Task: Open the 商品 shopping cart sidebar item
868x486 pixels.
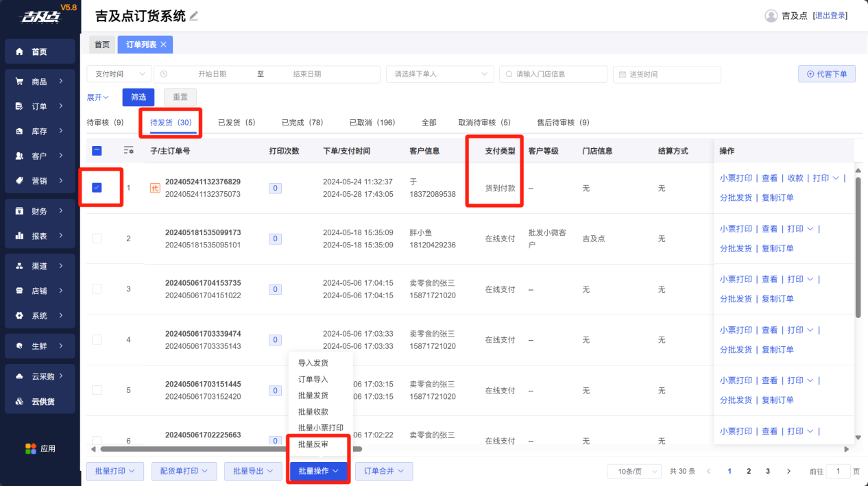Action: (40, 82)
